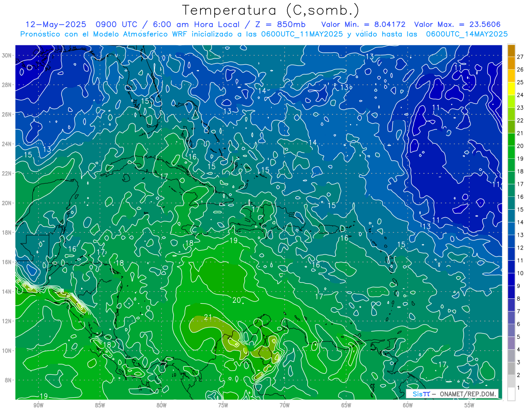The width and height of the screenshot is (532, 411).
Task: Click the '24N' latitude axis label
Action: coord(8,144)
